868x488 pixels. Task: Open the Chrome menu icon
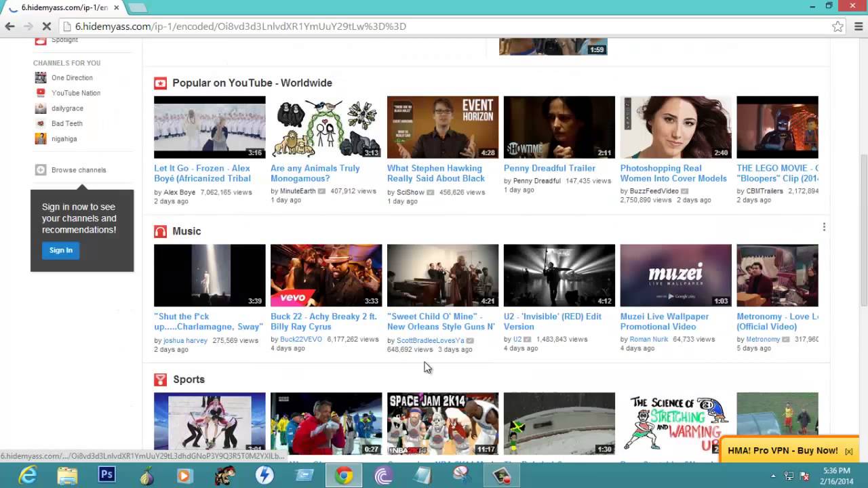click(859, 26)
